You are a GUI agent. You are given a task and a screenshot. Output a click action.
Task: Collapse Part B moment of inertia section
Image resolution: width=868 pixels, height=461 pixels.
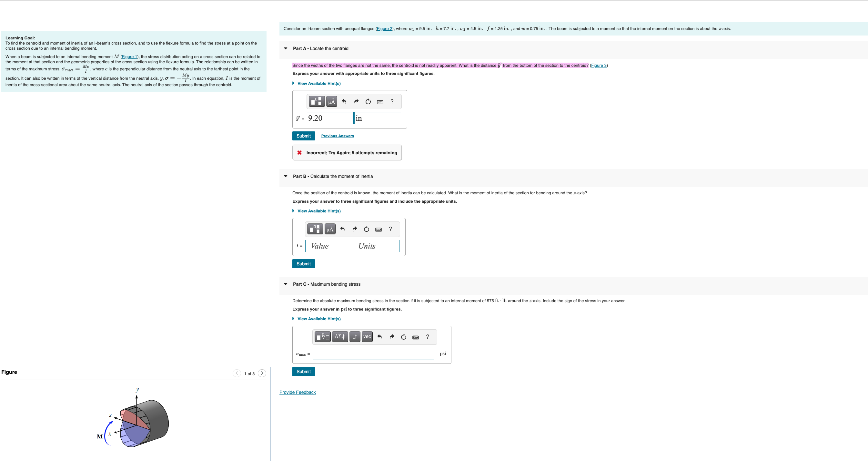(x=286, y=176)
